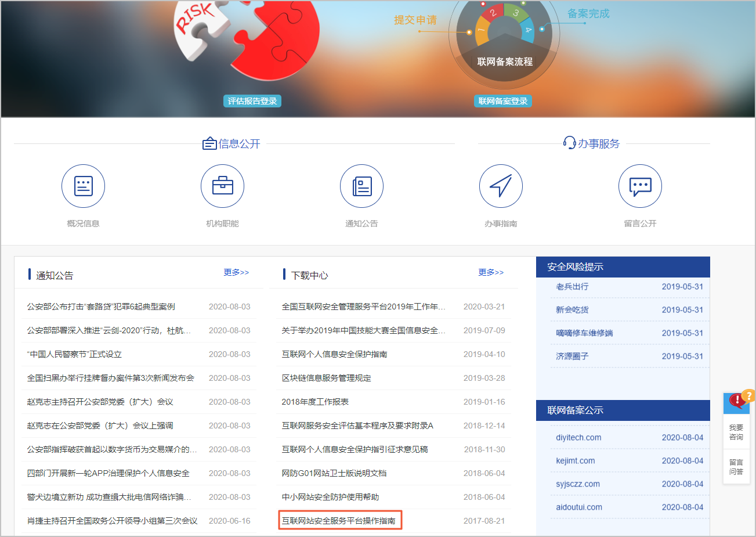Image resolution: width=756 pixels, height=537 pixels.
Task: Click 更多>> next to 通知公告
Action: coord(236,272)
